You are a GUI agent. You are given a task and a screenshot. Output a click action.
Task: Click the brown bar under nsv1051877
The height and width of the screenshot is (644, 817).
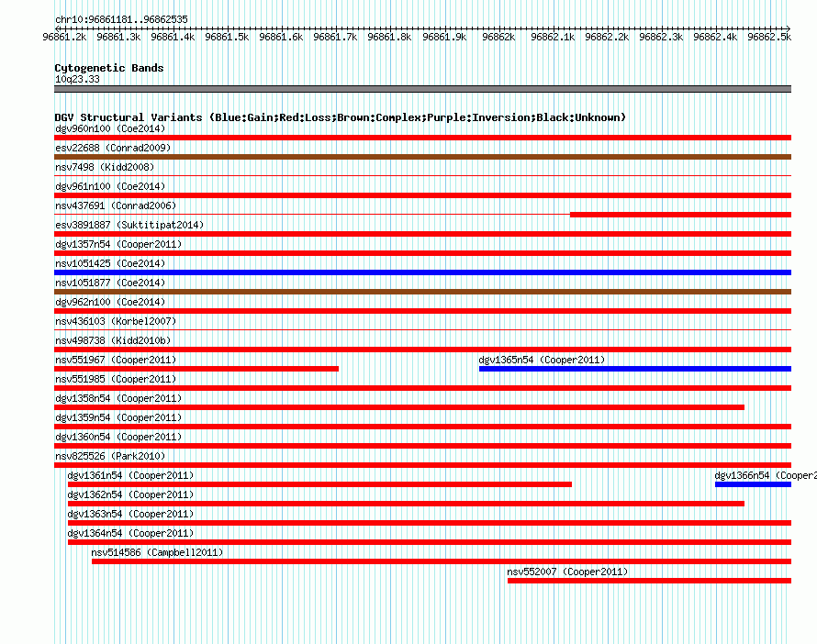(x=422, y=292)
